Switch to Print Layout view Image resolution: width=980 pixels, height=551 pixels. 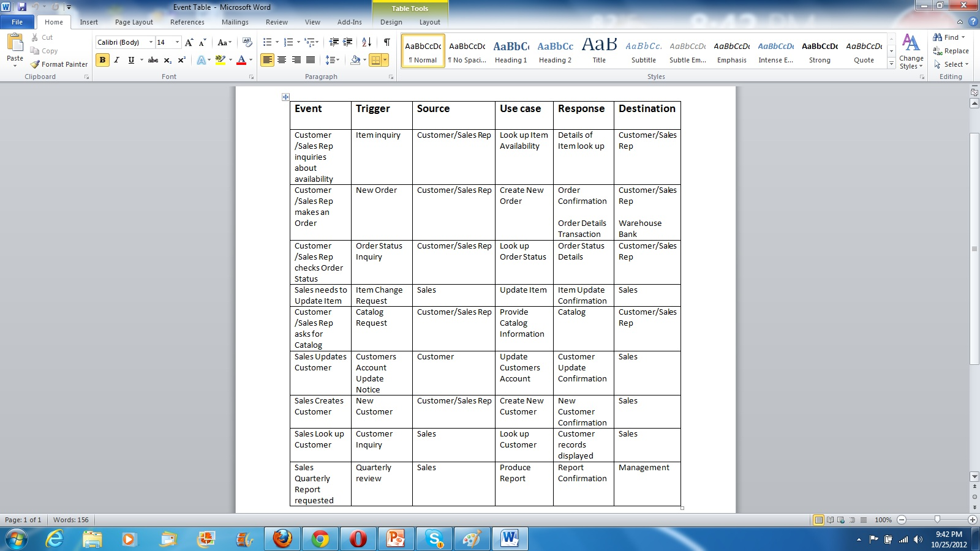818,520
